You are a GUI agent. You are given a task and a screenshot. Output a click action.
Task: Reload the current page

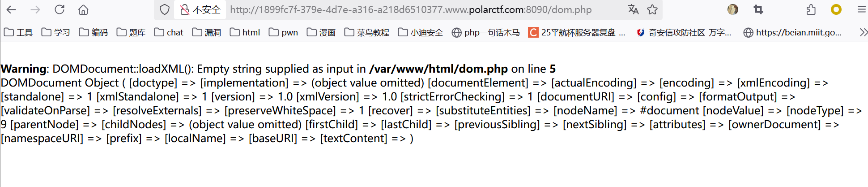coord(60,9)
